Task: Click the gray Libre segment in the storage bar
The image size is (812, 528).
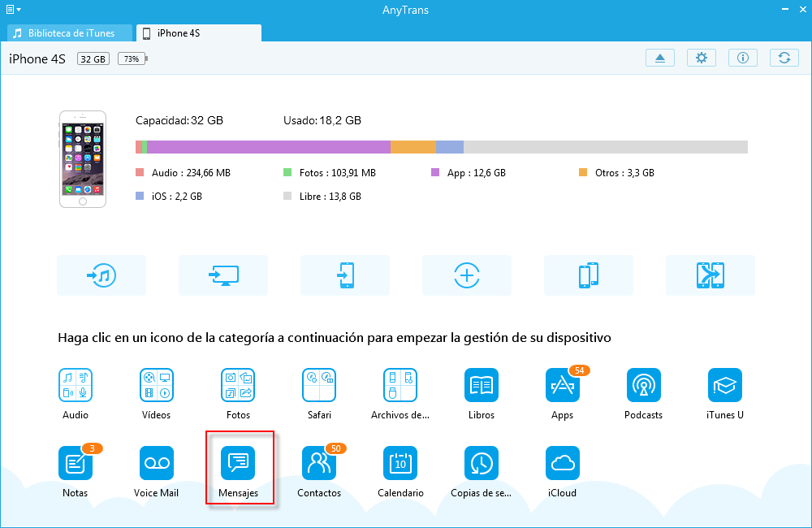Action: (x=606, y=147)
